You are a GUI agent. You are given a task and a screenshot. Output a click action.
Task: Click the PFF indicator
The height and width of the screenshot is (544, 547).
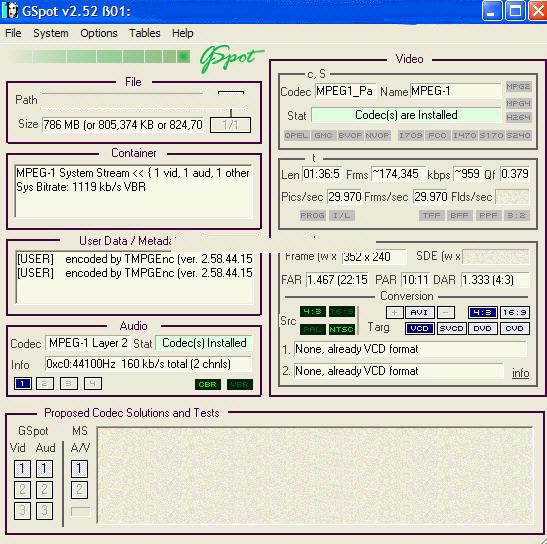pyautogui.click(x=488, y=216)
